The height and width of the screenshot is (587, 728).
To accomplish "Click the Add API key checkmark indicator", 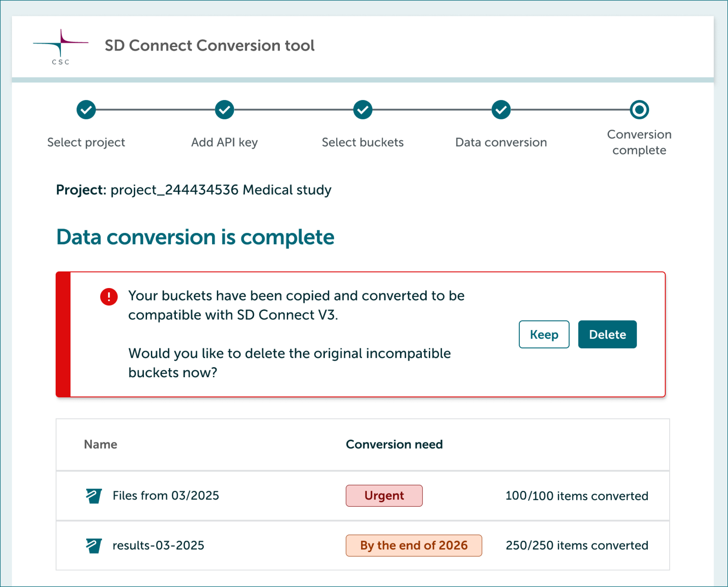I will point(224,110).
